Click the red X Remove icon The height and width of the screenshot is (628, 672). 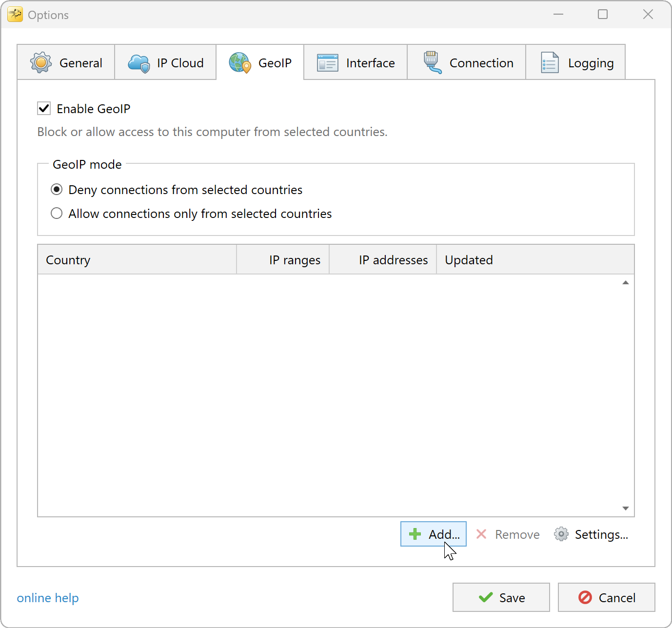(x=481, y=534)
